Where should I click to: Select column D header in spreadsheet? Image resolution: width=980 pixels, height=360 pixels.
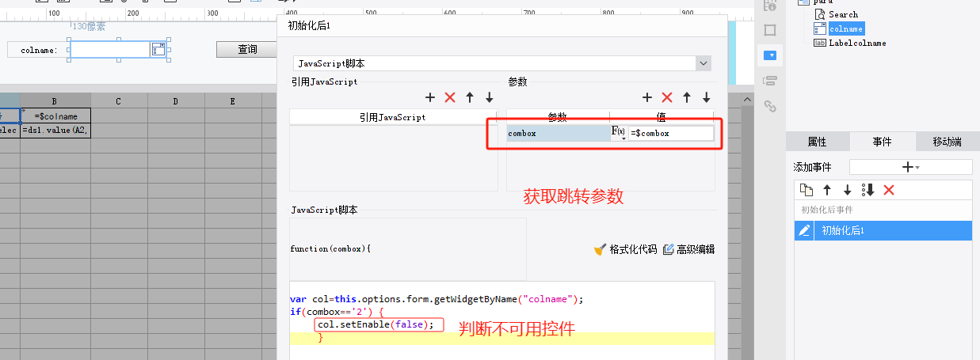pos(176,100)
